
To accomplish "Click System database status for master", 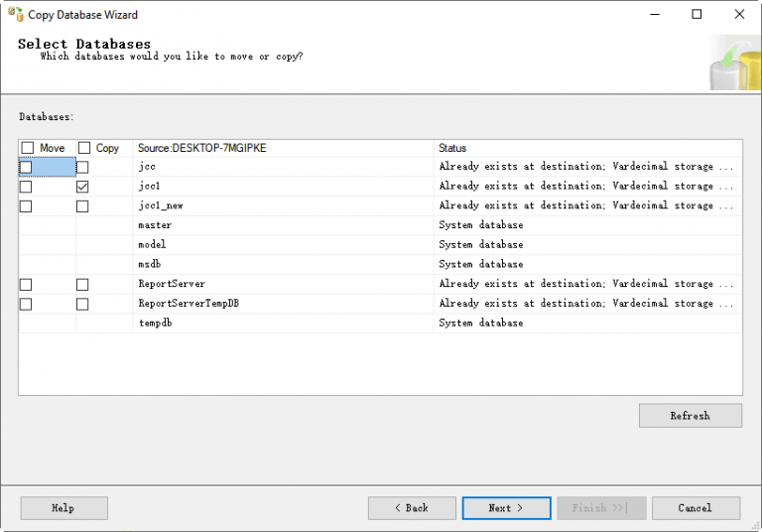I will pyautogui.click(x=481, y=225).
